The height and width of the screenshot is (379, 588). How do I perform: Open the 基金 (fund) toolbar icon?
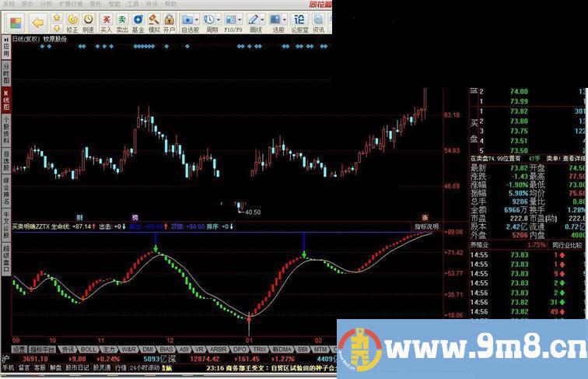pyautogui.click(x=138, y=21)
